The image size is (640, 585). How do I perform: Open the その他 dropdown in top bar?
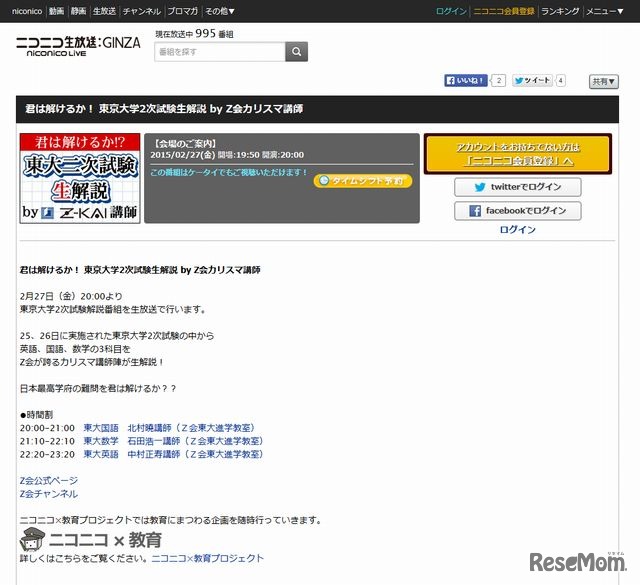point(220,11)
